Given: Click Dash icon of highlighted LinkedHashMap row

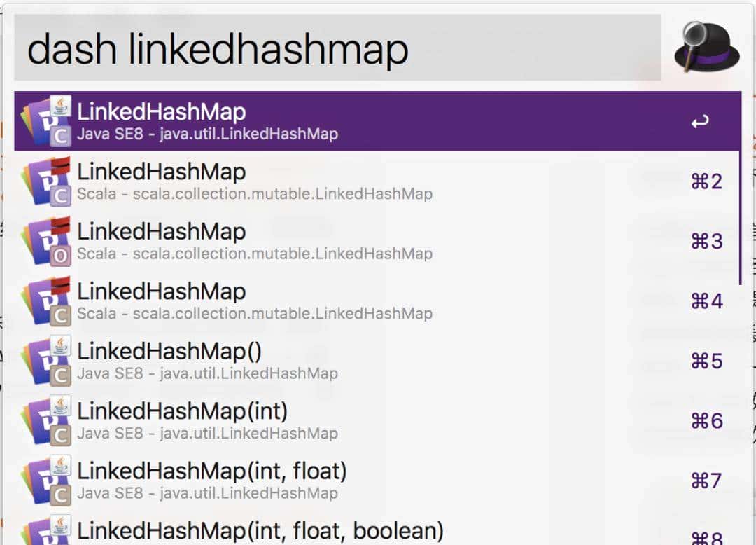Looking at the screenshot, I should tap(46, 121).
